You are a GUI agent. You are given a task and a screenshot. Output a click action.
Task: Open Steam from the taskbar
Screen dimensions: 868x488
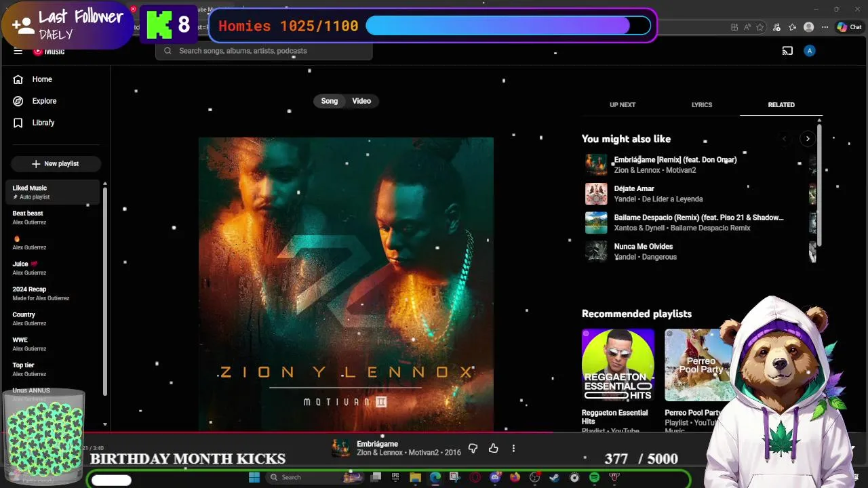[x=554, y=477]
